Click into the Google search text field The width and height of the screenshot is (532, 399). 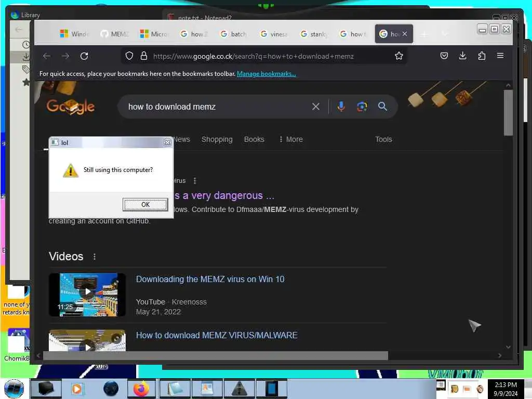point(217,107)
